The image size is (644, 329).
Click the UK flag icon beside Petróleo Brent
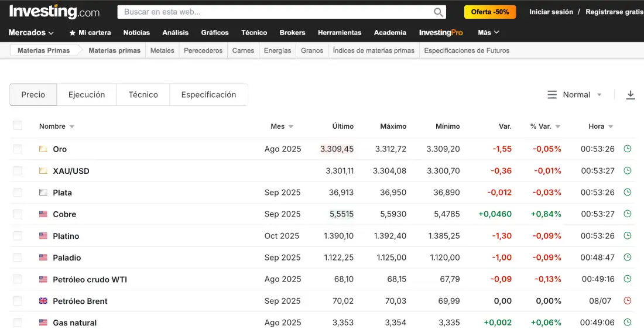click(x=43, y=301)
